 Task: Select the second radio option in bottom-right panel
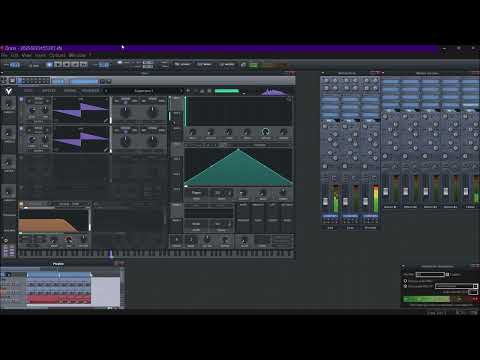[406, 286]
